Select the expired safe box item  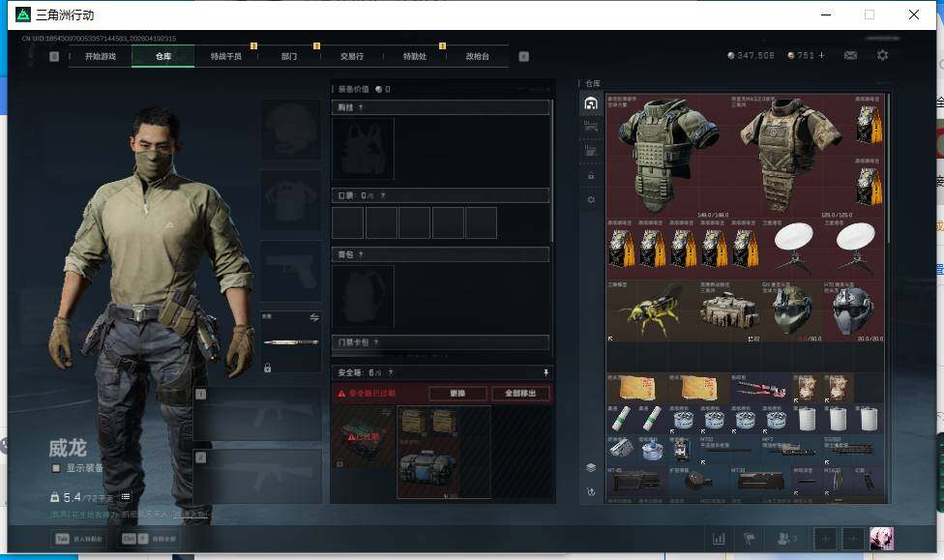coord(363,436)
